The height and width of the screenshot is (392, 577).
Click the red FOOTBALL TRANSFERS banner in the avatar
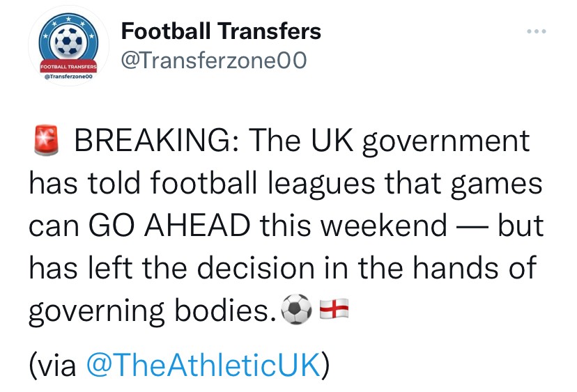click(68, 67)
